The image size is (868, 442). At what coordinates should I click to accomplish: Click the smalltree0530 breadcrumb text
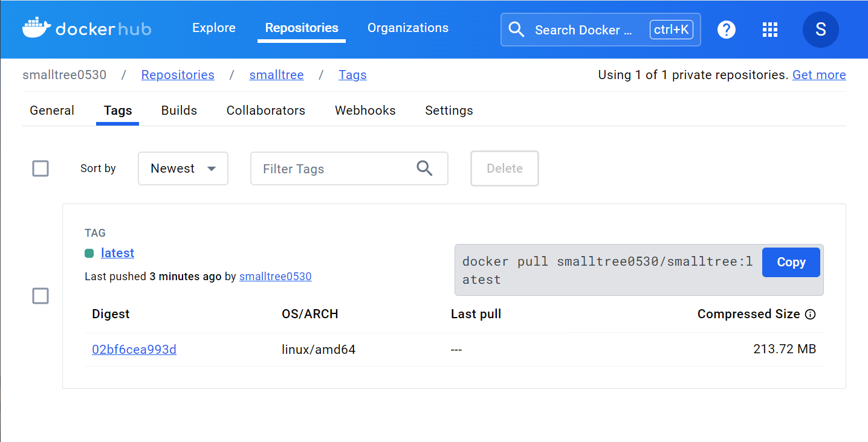65,75
